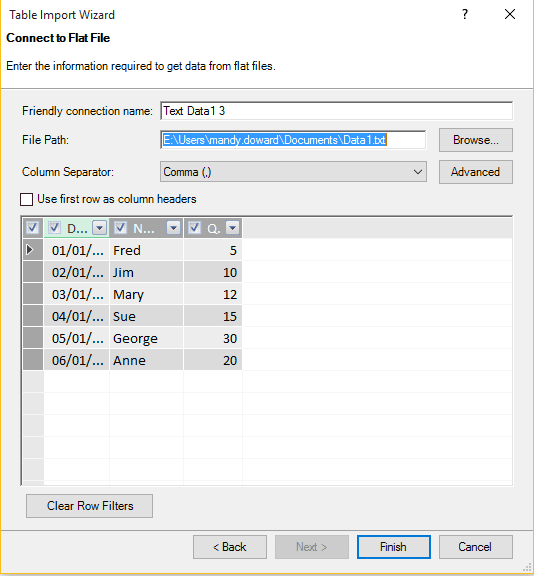Click the Friendly connection name field
The image size is (534, 576).
336,111
